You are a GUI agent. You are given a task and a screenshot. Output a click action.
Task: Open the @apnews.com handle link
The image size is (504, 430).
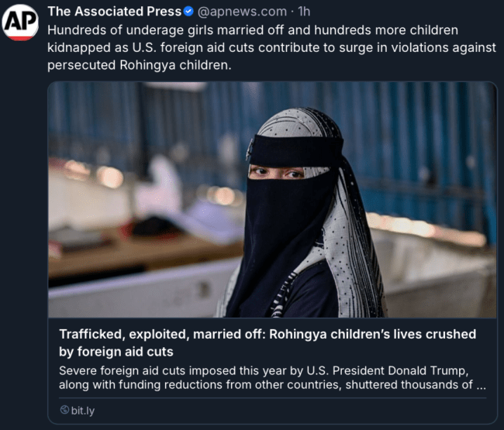point(242,12)
